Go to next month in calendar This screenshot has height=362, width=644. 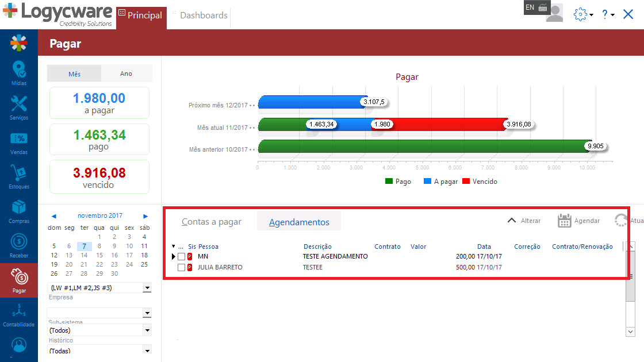tap(145, 216)
